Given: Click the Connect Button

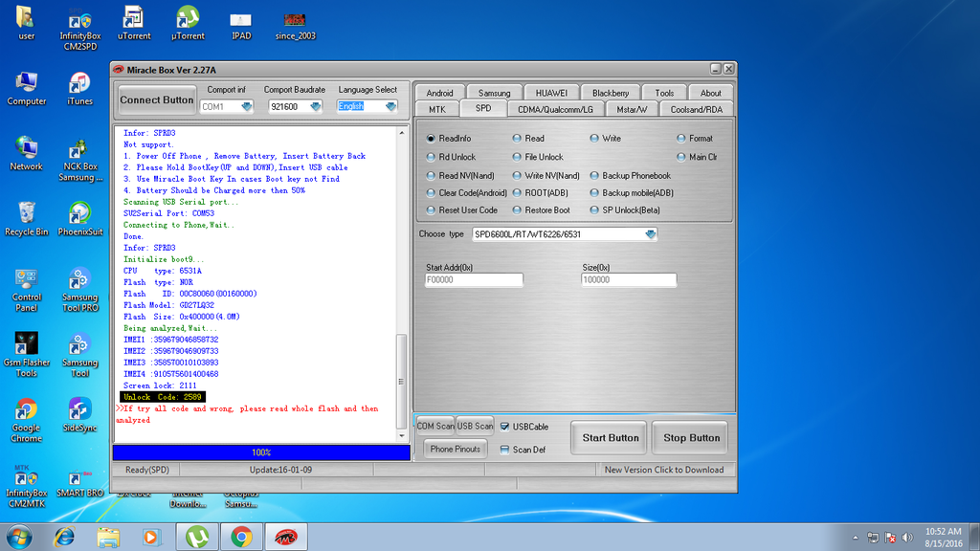Looking at the screenshot, I should pyautogui.click(x=156, y=99).
